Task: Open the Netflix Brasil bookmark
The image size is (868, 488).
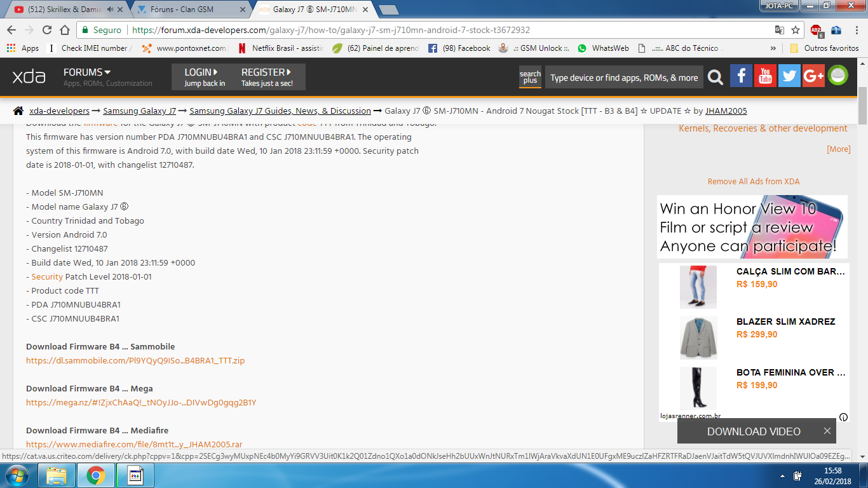Action: [280, 48]
